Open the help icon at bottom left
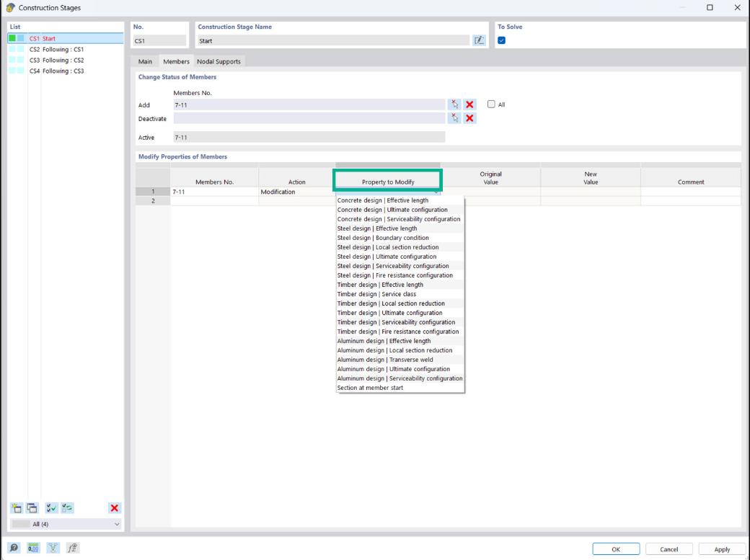Screen dimensions: 750x560 coord(14,548)
